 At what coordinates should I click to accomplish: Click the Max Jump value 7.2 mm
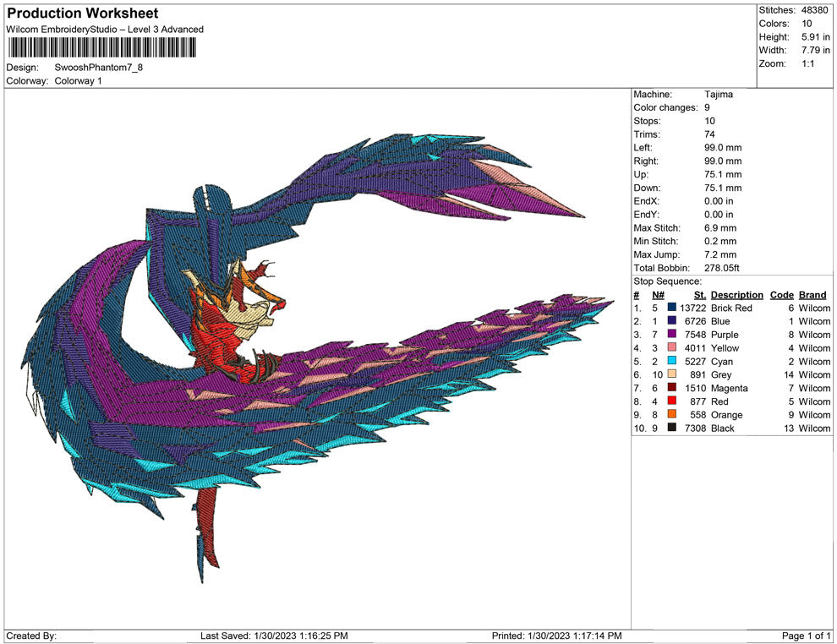[x=720, y=254]
